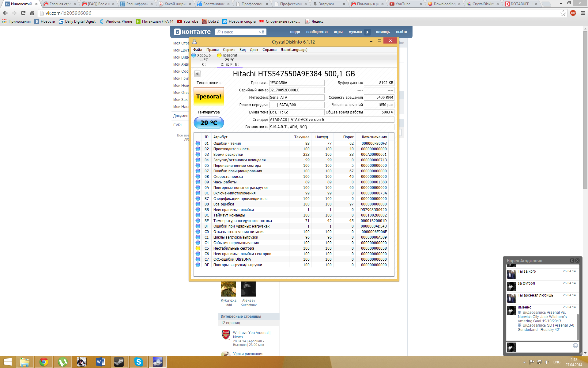
Task: Bookmark page with star icon
Action: [563, 13]
